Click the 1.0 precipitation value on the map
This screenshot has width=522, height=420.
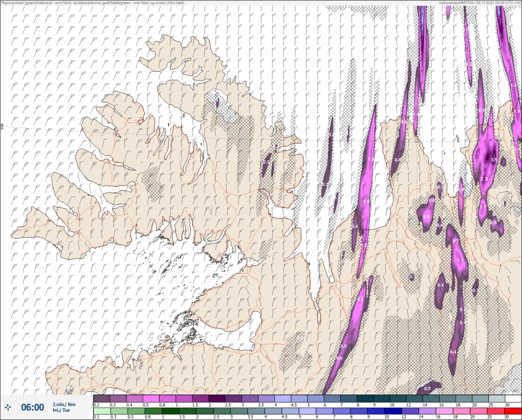click(x=371, y=159)
